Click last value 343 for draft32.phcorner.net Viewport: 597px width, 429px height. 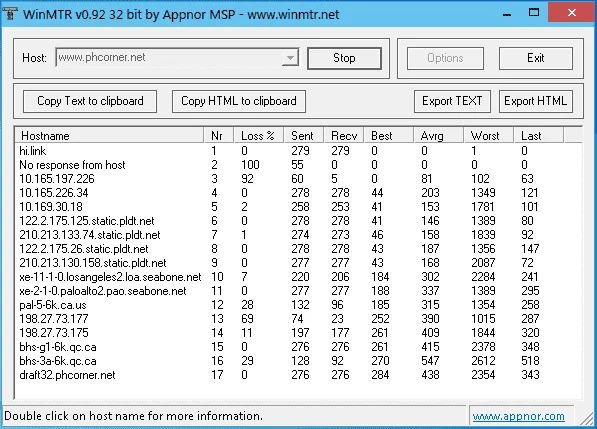(530, 375)
